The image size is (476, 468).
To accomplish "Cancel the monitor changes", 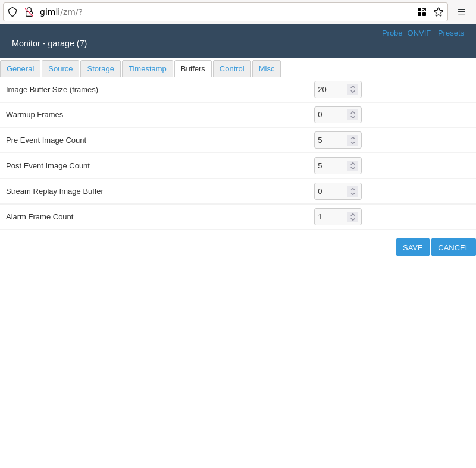I will tap(453, 247).
